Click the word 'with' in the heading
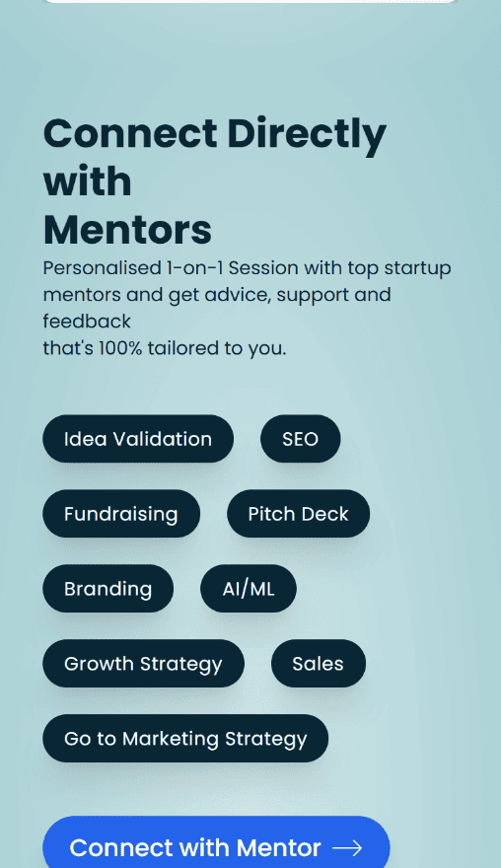The image size is (501, 868). pyautogui.click(x=88, y=181)
